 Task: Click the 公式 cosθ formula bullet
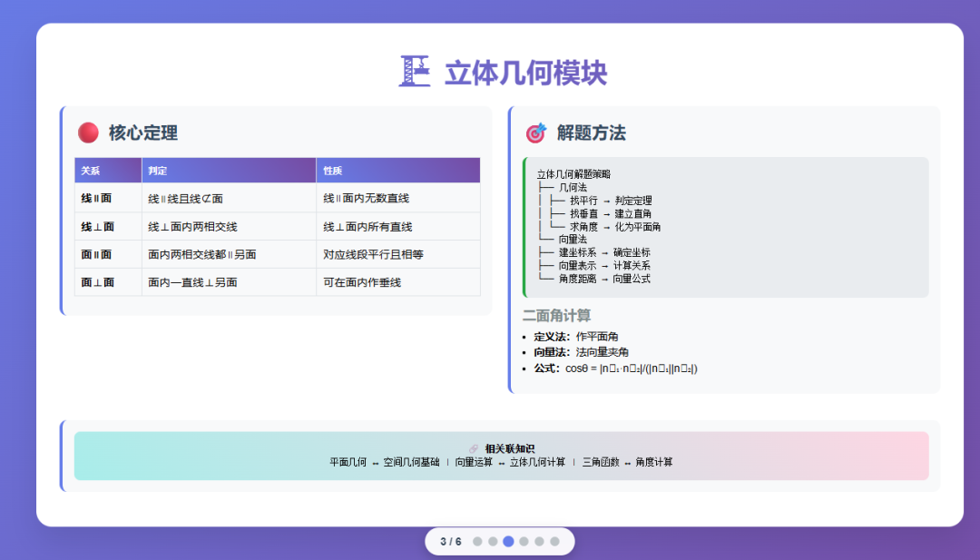615,368
